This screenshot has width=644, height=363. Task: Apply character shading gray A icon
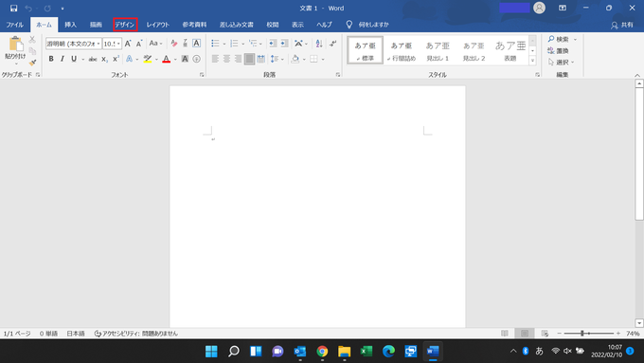click(186, 59)
